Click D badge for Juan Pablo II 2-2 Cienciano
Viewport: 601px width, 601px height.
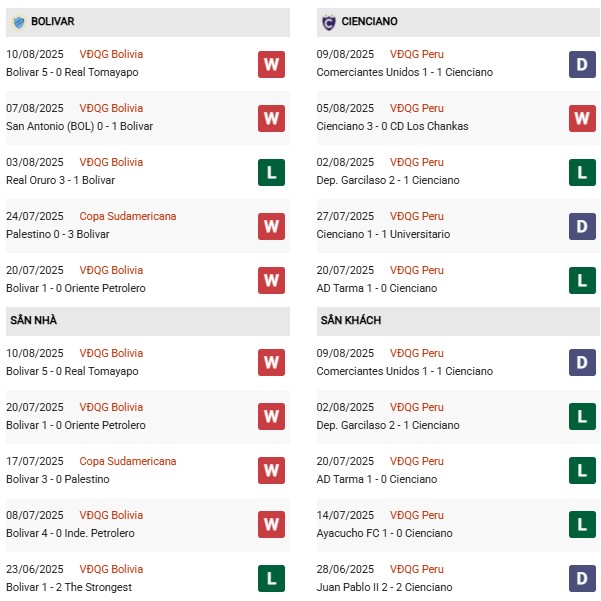(x=582, y=579)
